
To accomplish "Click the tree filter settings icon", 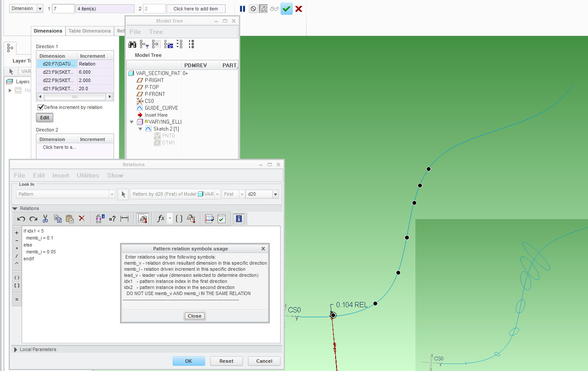I will pyautogui.click(x=144, y=44).
